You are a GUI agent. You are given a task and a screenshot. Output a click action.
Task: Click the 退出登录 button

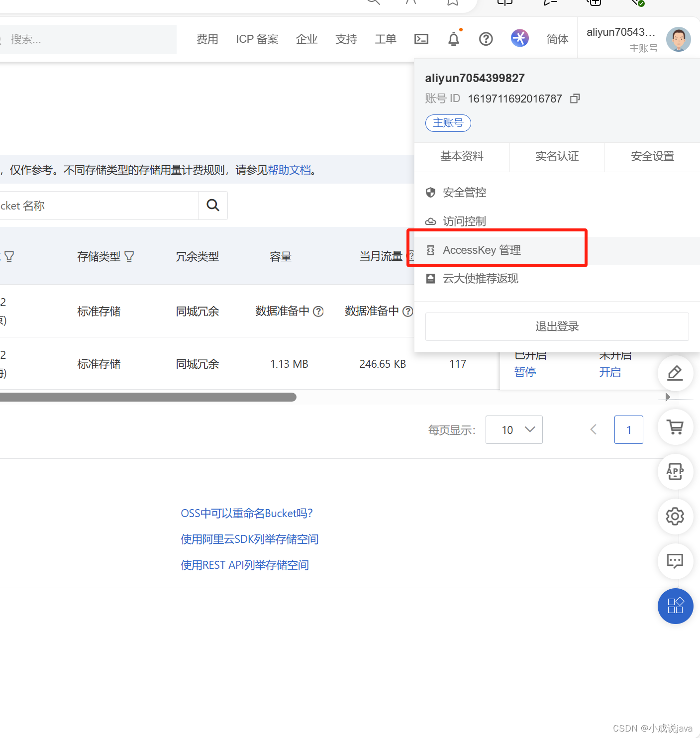coord(557,326)
